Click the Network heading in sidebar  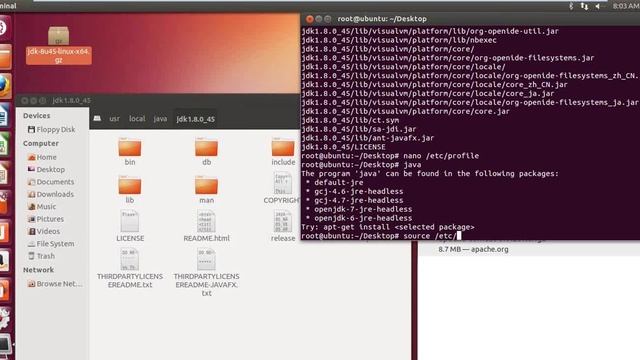(38, 270)
